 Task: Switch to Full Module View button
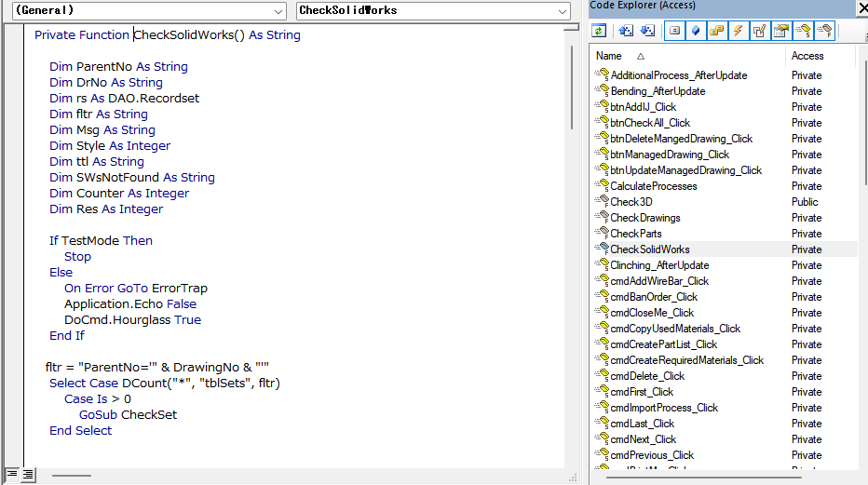28,475
